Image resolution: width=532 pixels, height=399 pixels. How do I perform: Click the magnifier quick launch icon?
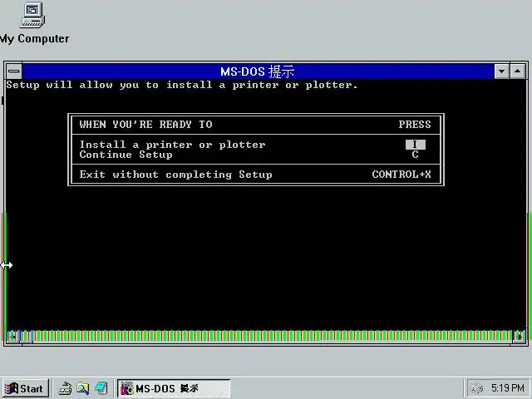point(83,388)
